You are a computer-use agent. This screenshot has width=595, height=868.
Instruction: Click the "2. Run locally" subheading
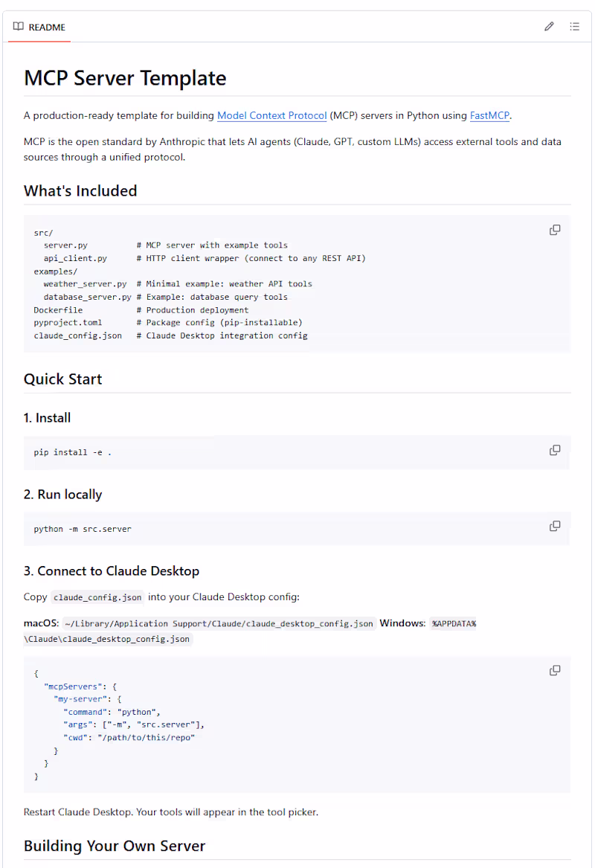tap(63, 495)
